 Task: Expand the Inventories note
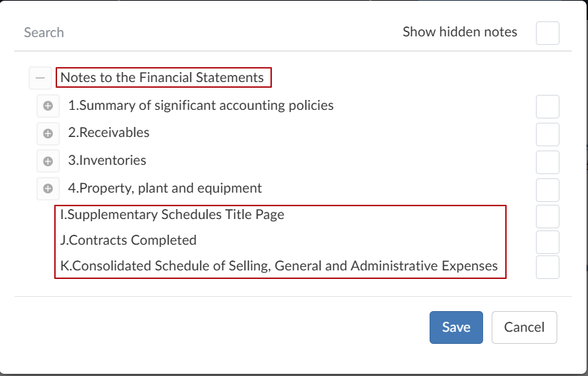click(x=49, y=161)
